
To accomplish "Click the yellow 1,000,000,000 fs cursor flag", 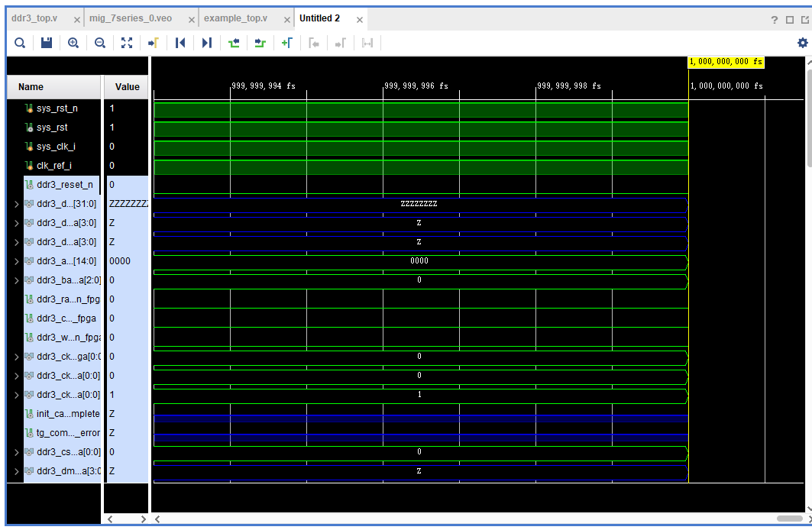I will click(x=726, y=62).
